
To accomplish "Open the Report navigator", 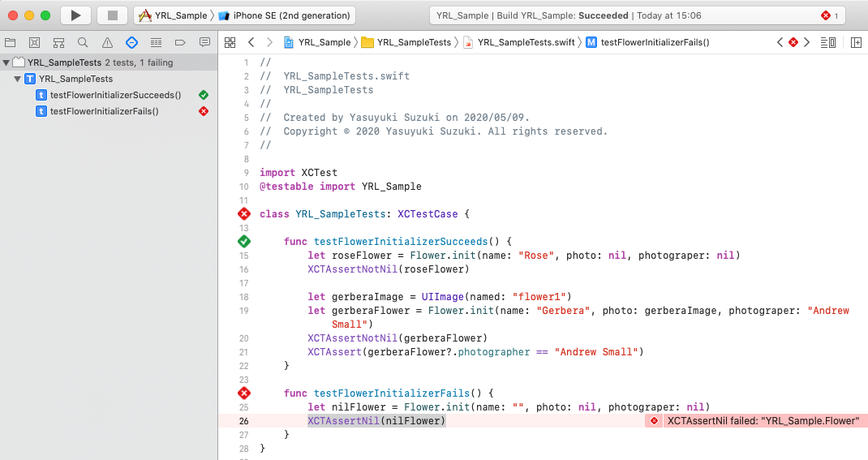I will pos(204,43).
